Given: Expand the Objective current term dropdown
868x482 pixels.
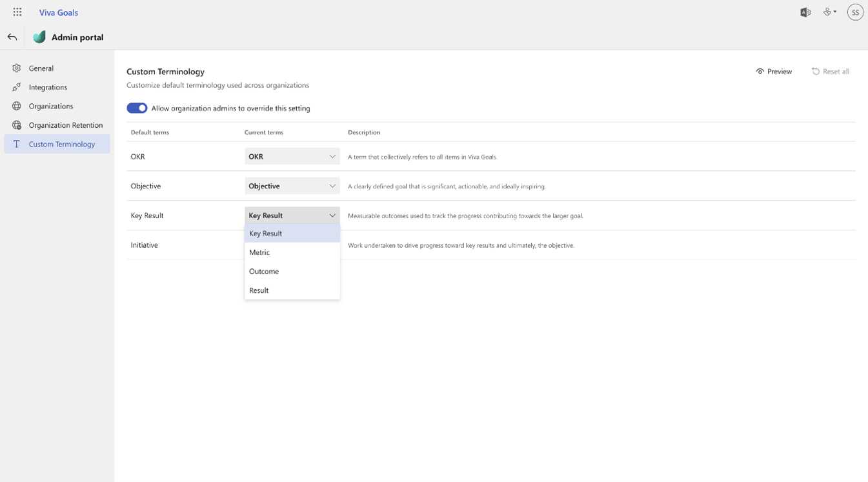Looking at the screenshot, I should 292,186.
